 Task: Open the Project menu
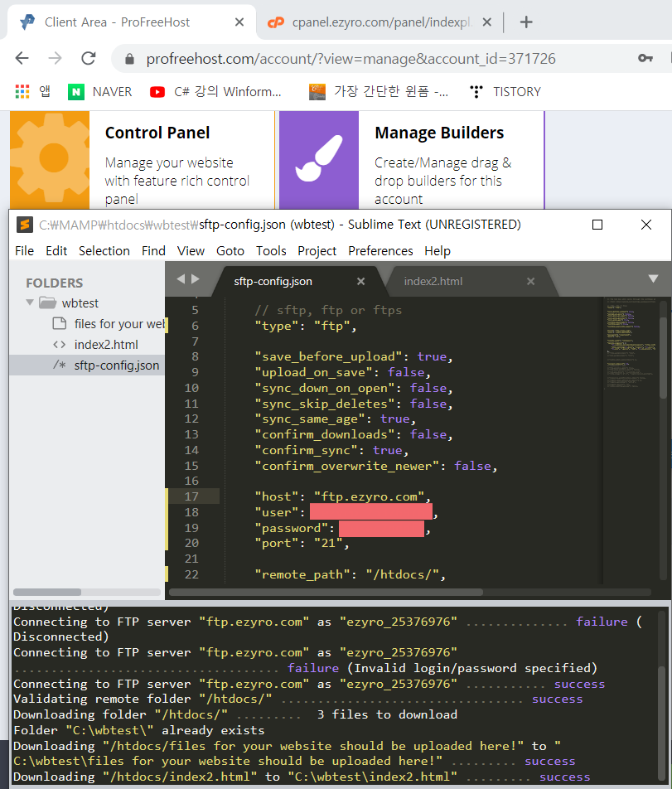tap(317, 250)
